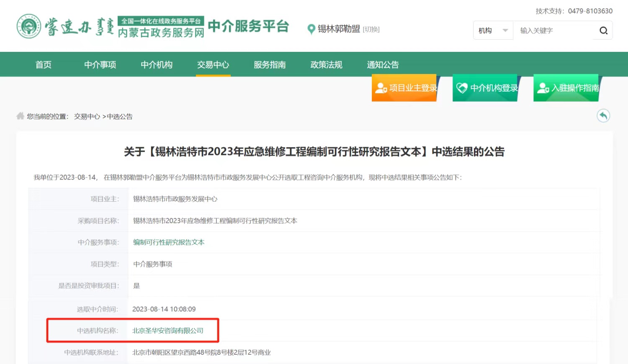Click the round green emblem logo
Image resolution: width=628 pixels, height=364 pixels.
[29, 26]
